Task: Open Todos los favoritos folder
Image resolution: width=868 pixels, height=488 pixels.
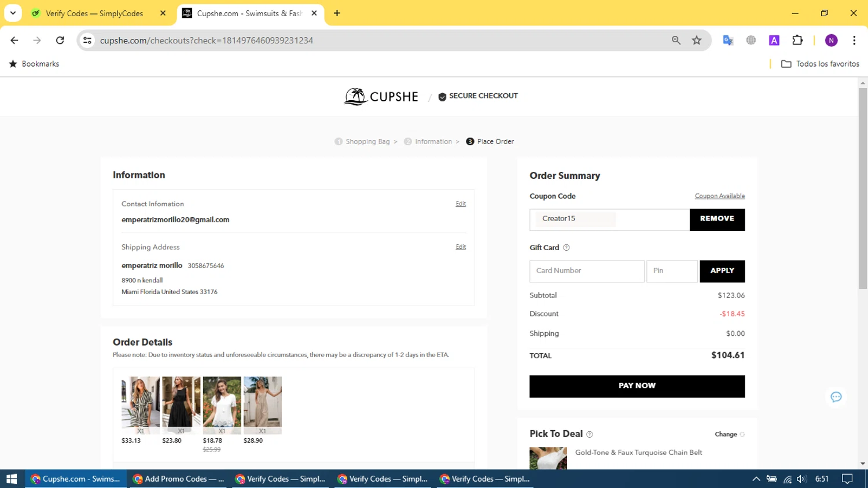Action: (x=820, y=64)
